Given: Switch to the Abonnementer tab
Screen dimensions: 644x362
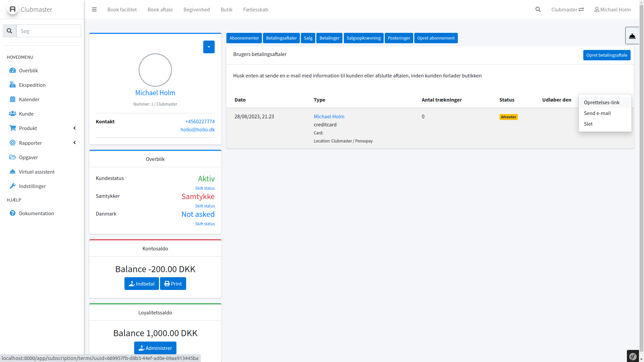Looking at the screenshot, I should [x=244, y=38].
